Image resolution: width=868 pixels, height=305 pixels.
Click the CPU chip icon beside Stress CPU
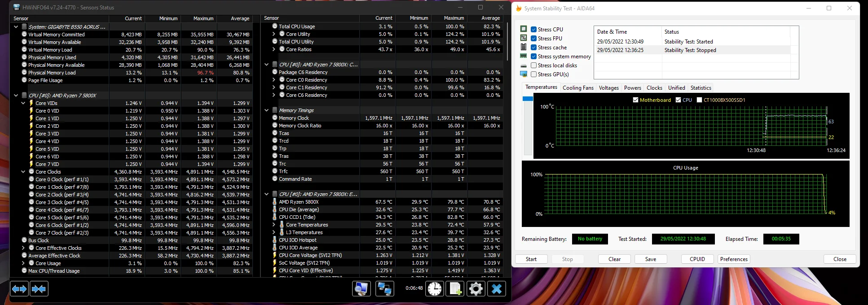click(x=524, y=29)
